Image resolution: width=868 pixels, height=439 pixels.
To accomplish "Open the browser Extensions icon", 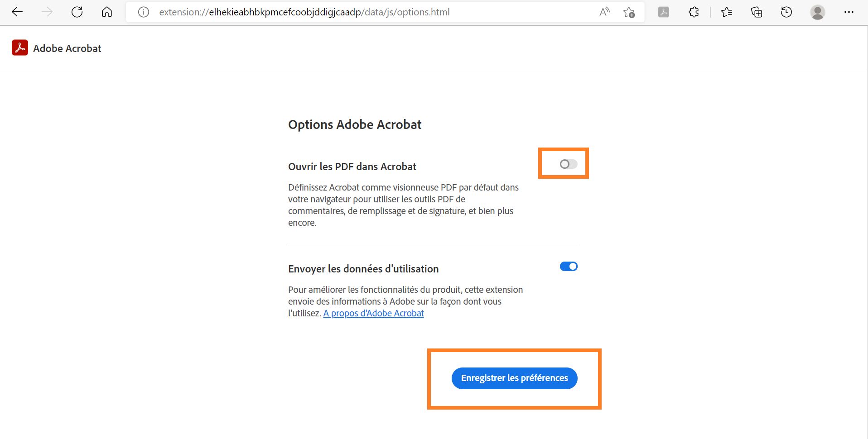I will 693,12.
